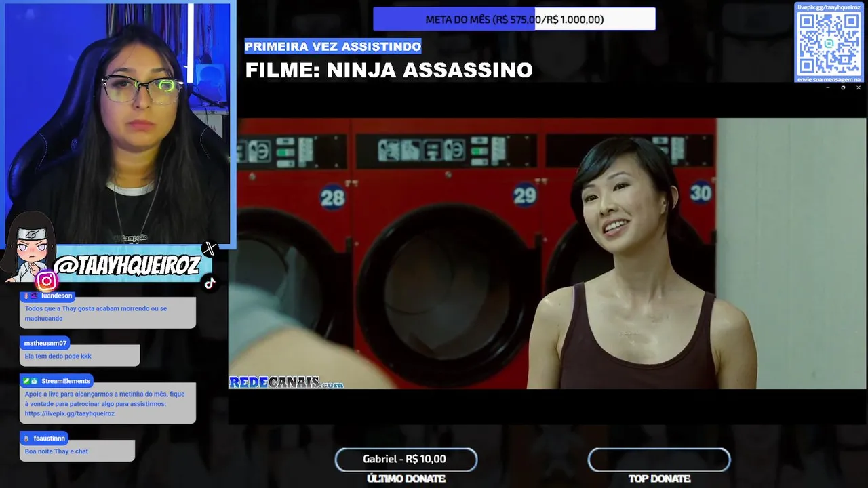Click the empty TOP DONATE box
This screenshot has width=868, height=488.
pyautogui.click(x=659, y=460)
